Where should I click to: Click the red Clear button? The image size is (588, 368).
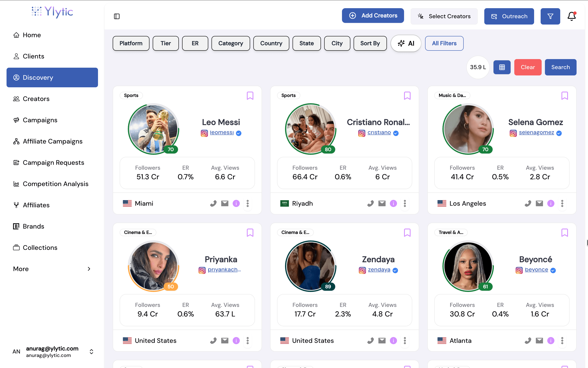[528, 67]
